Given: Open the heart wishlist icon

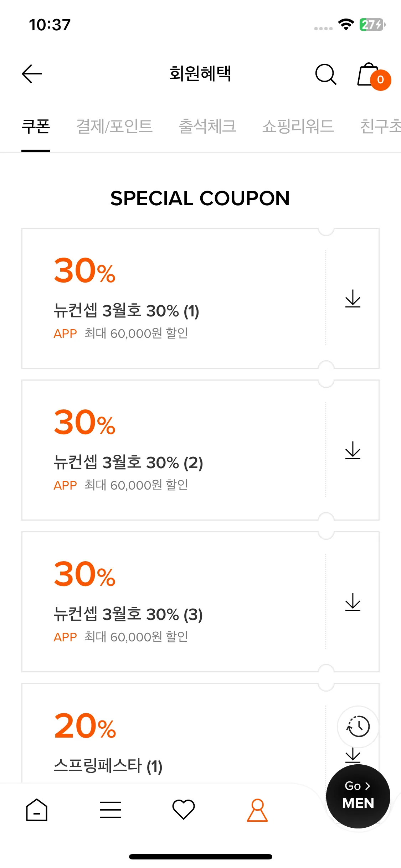Looking at the screenshot, I should point(184,810).
